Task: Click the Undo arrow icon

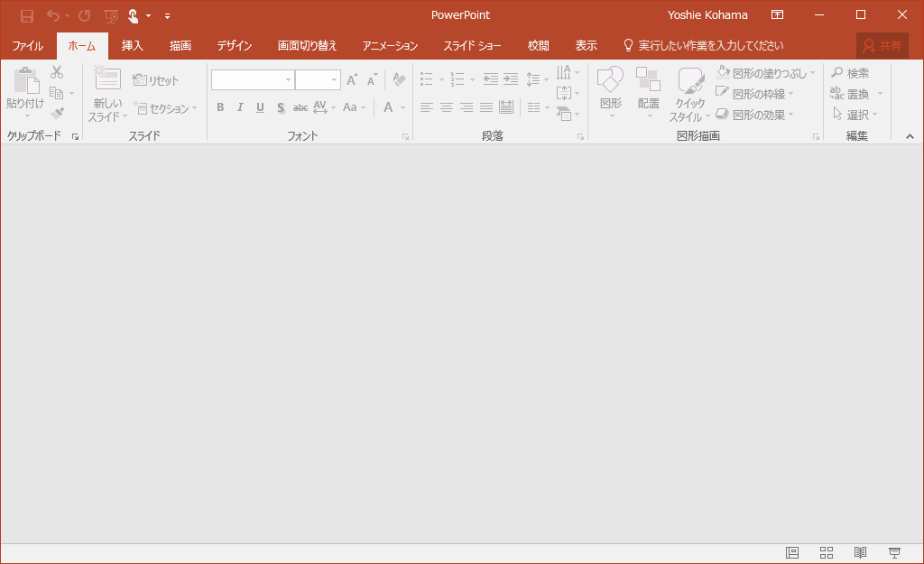Action: pos(53,15)
